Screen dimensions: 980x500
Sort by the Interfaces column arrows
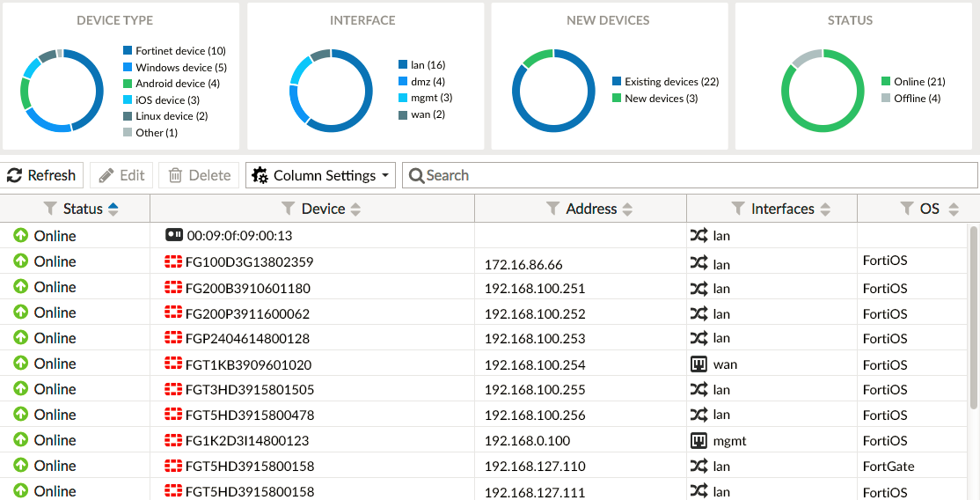pyautogui.click(x=825, y=210)
